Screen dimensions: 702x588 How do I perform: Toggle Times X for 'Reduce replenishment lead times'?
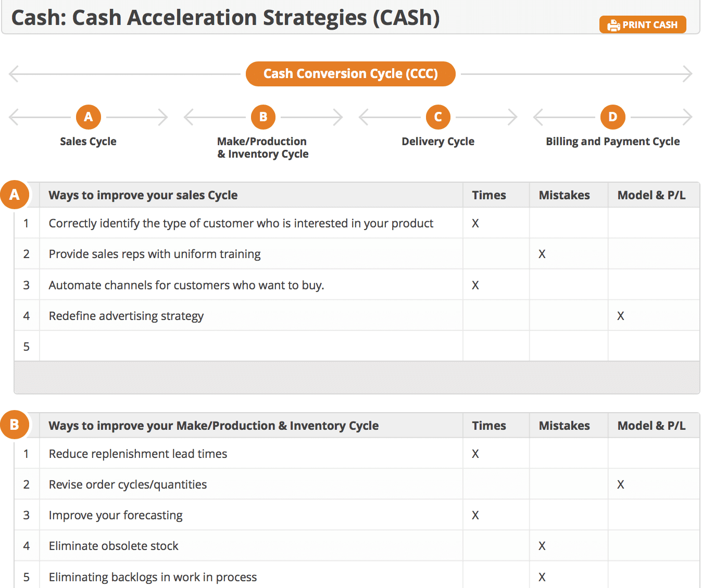(475, 454)
